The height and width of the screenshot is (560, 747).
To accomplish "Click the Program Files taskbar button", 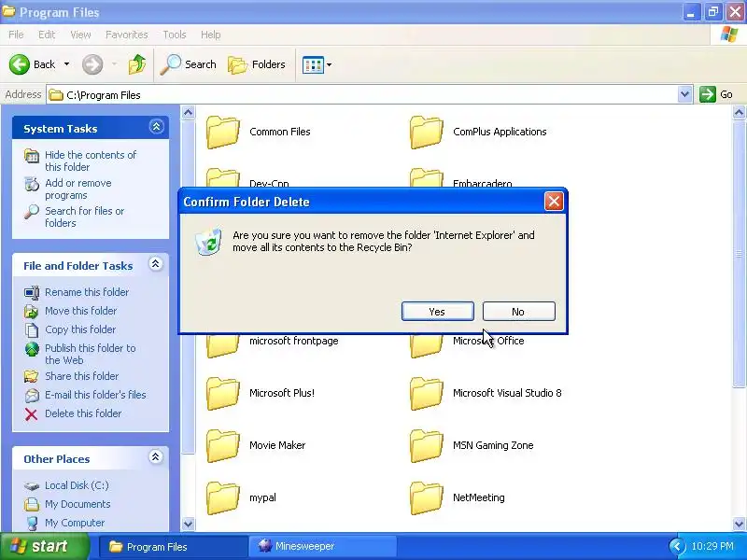I will pos(174,547).
